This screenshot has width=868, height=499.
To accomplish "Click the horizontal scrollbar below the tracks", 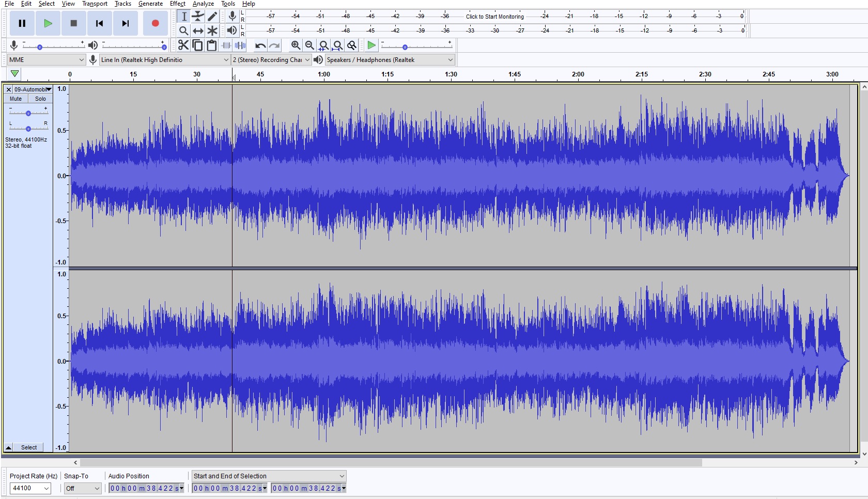I will 391,462.
